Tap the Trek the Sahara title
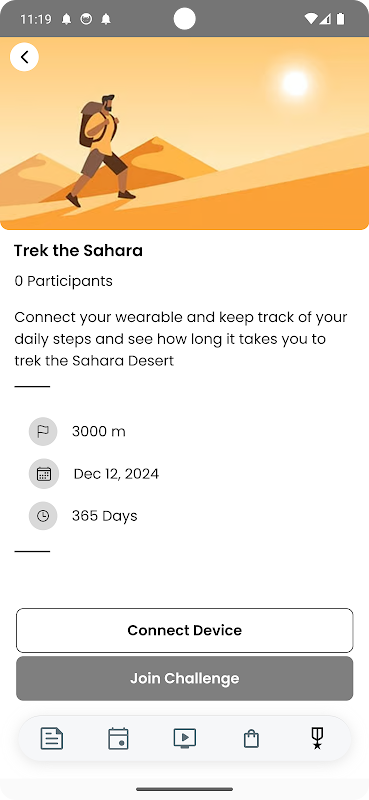This screenshot has height=800, width=369. (79, 251)
